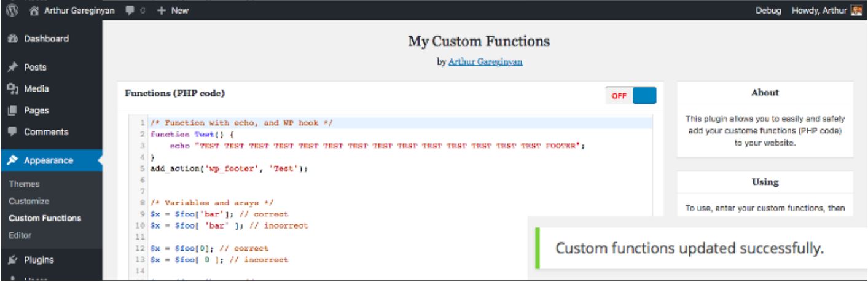Toggle the OFF switch for custom functions
Viewport: 868px width, 282px height.
[x=630, y=96]
